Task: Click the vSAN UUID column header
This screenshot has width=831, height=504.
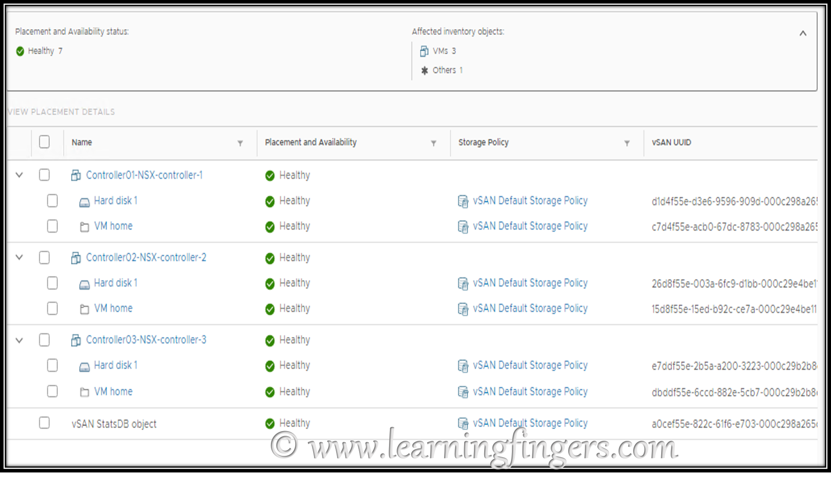Action: pos(671,142)
